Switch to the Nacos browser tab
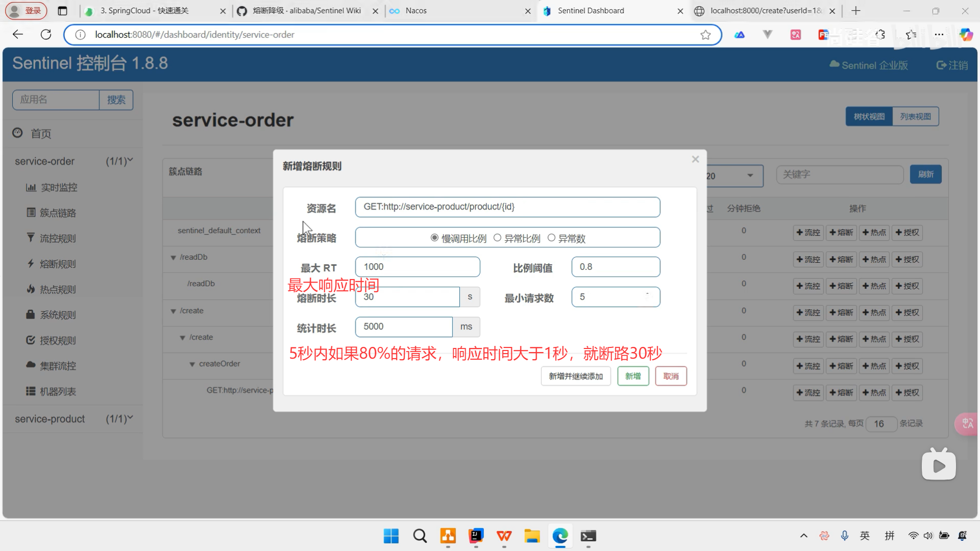This screenshot has width=980, height=551. [x=416, y=11]
